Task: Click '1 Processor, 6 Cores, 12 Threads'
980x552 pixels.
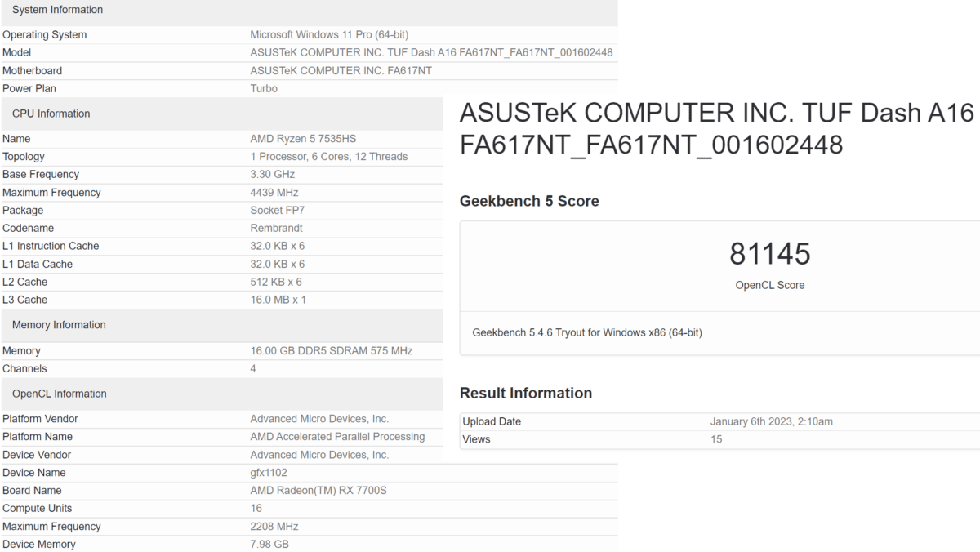Action: point(328,157)
